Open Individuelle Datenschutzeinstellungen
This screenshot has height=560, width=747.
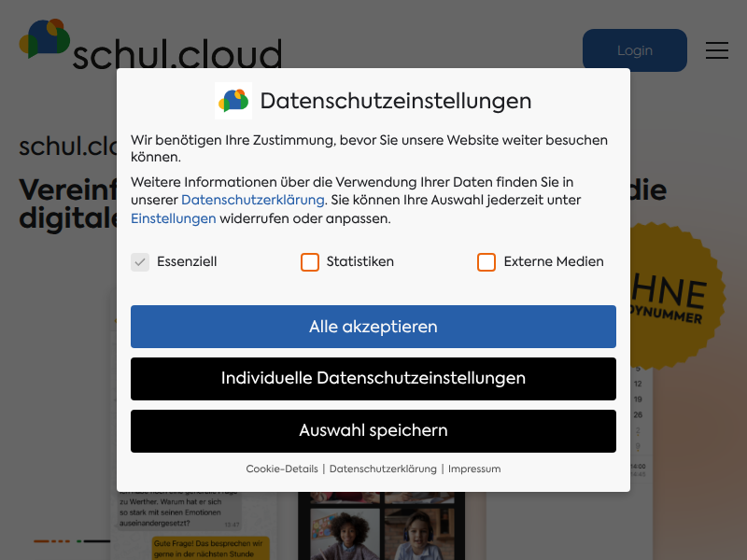tap(373, 379)
